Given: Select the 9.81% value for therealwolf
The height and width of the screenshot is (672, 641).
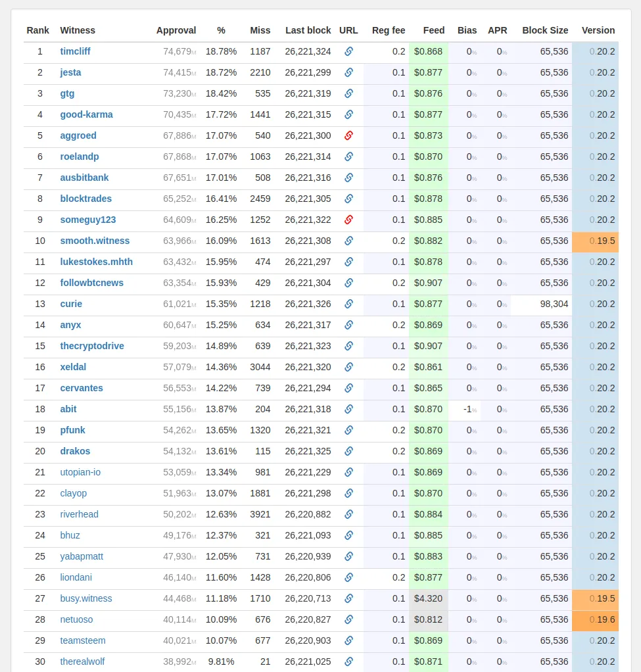Looking at the screenshot, I should [x=221, y=661].
